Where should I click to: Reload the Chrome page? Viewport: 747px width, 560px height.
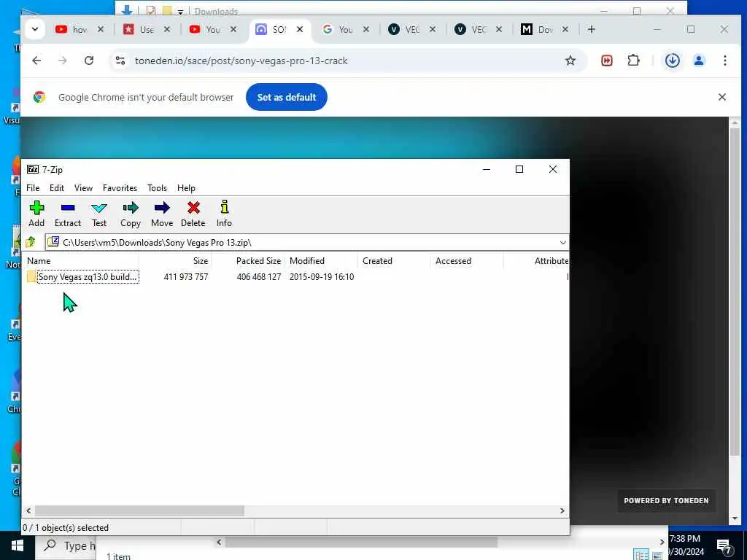click(x=88, y=61)
